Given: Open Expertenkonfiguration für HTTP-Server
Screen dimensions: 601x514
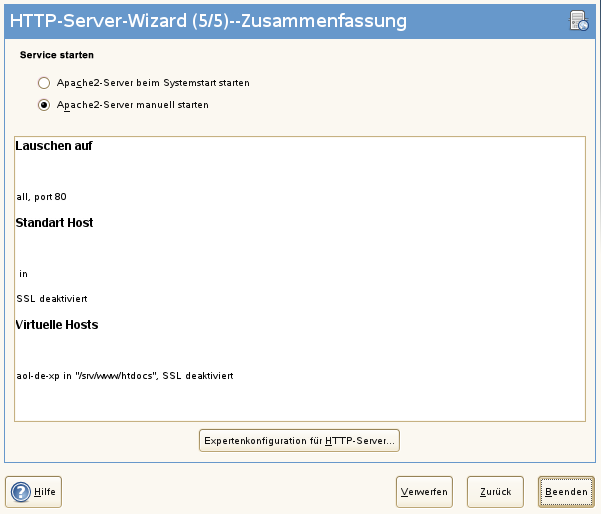Looking at the screenshot, I should coord(300,440).
